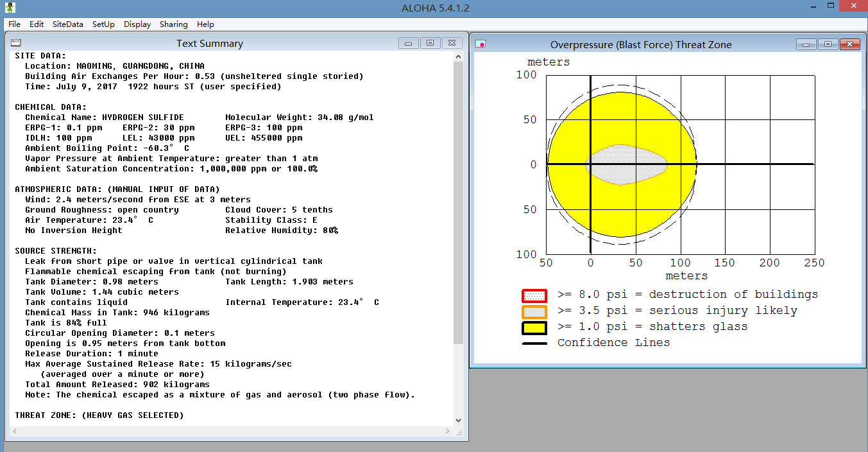Click Tank Diameter: 0.98 meters text

(x=92, y=282)
